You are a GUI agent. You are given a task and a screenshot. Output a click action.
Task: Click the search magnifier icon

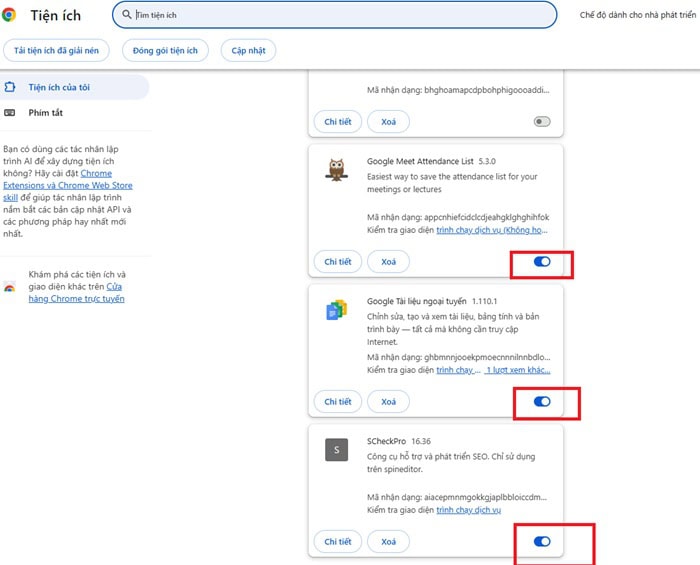pos(127,14)
